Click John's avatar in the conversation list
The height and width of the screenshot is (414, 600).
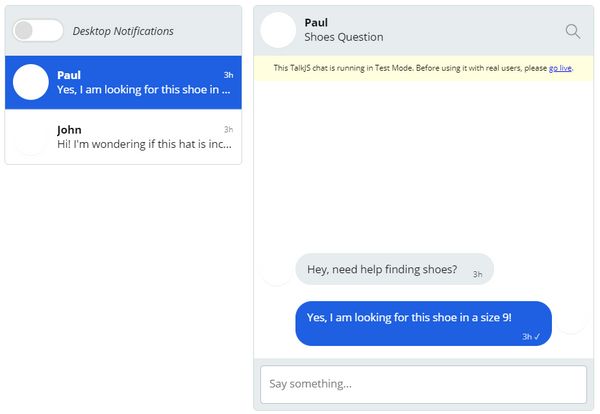point(31,137)
